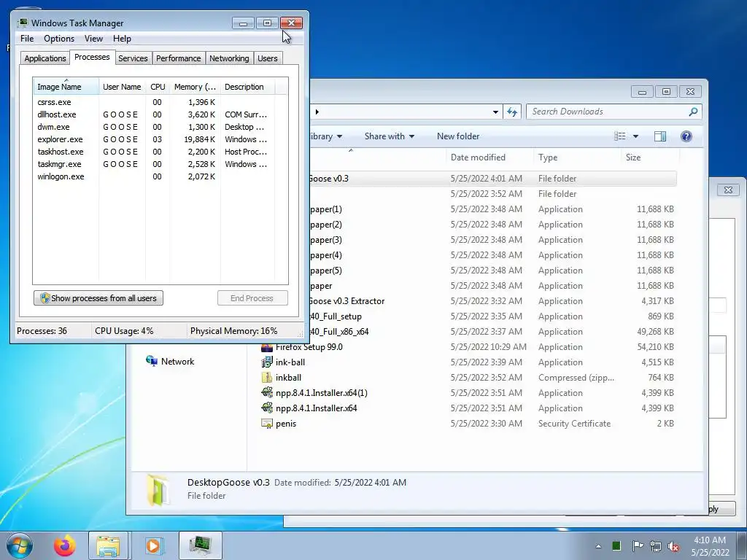
Task: Open the Task Manager Options menu
Action: click(x=59, y=39)
